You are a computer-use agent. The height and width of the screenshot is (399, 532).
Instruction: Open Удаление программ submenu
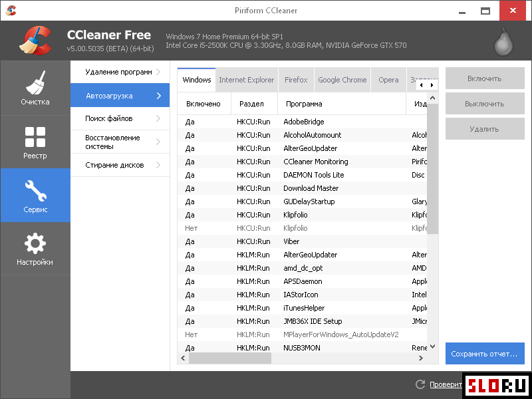coord(120,72)
